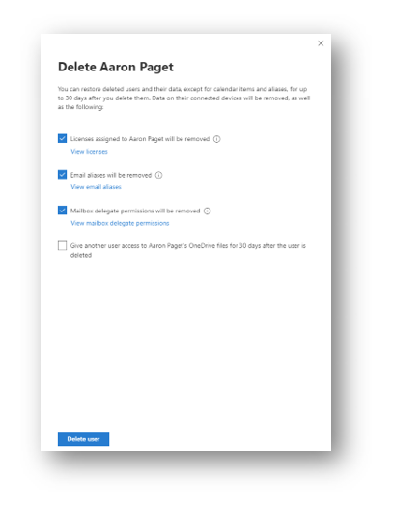Select the Delete Aaron Paget heading text

click(x=116, y=68)
